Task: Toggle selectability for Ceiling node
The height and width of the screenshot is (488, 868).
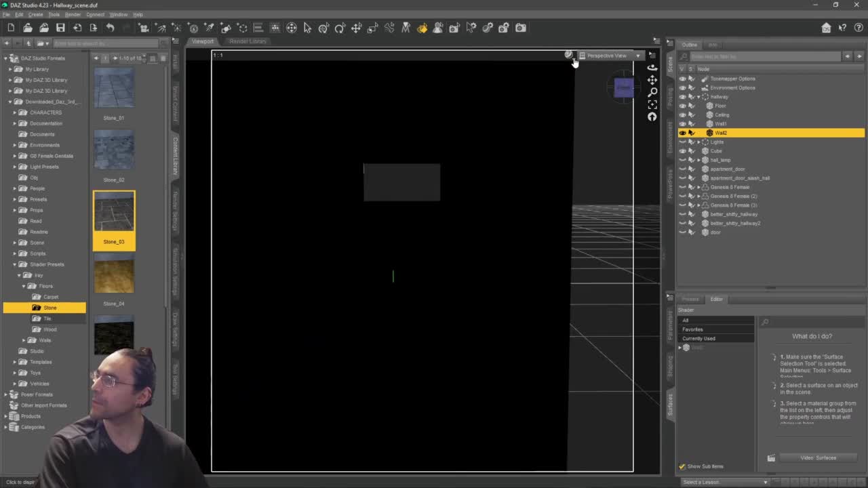Action: coord(691,115)
